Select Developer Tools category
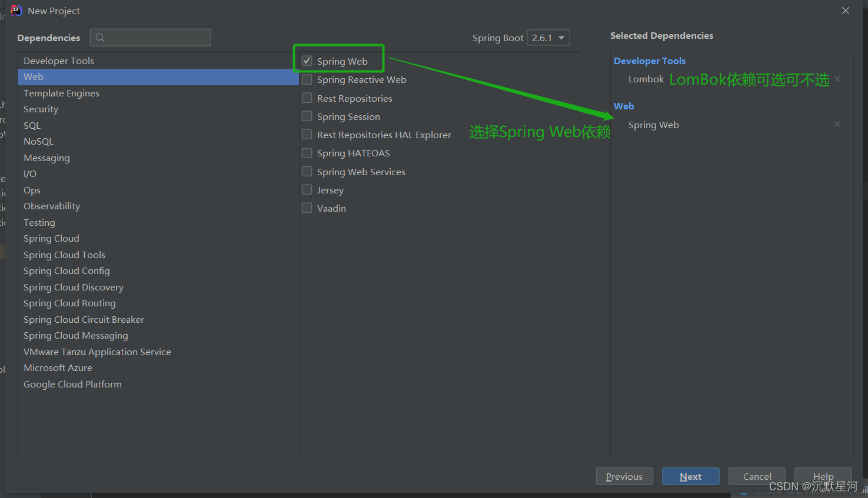Screen dimensions: 868x498 [x=158, y=61]
